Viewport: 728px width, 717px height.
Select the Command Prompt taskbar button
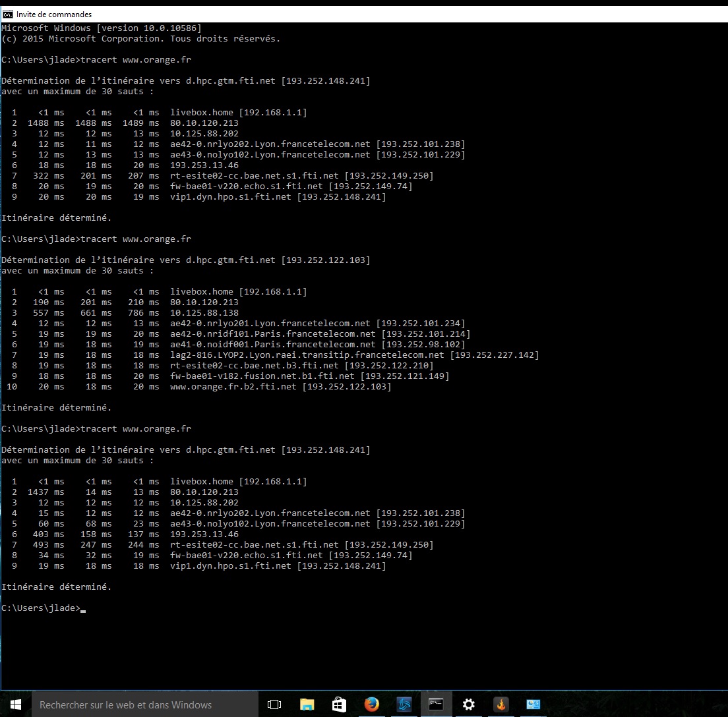[x=436, y=704]
